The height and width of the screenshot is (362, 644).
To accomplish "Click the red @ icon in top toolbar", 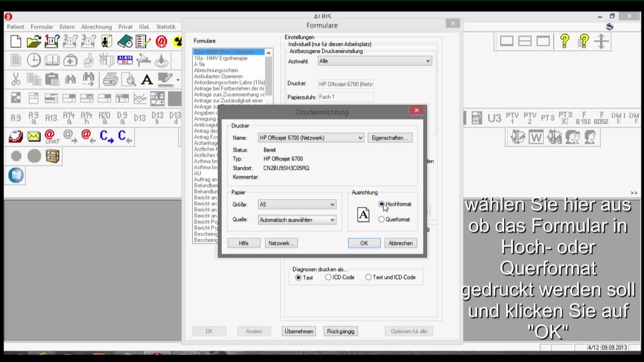I will pyautogui.click(x=161, y=41).
